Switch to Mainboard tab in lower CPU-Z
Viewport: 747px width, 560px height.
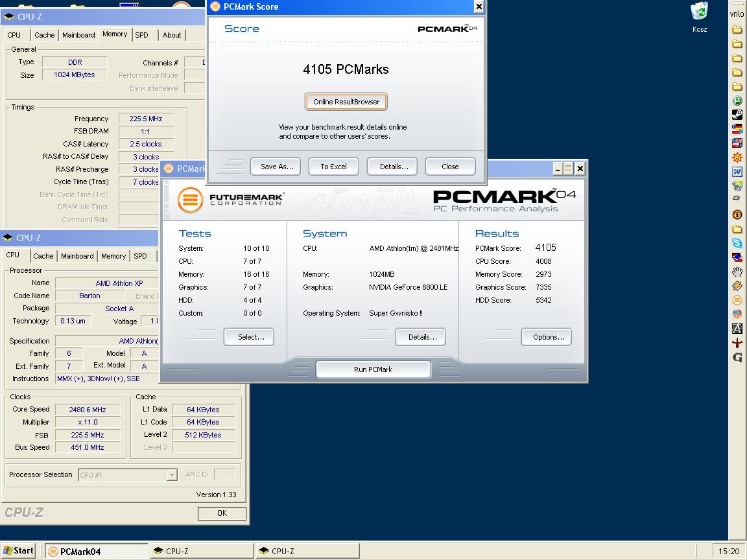pos(77,256)
